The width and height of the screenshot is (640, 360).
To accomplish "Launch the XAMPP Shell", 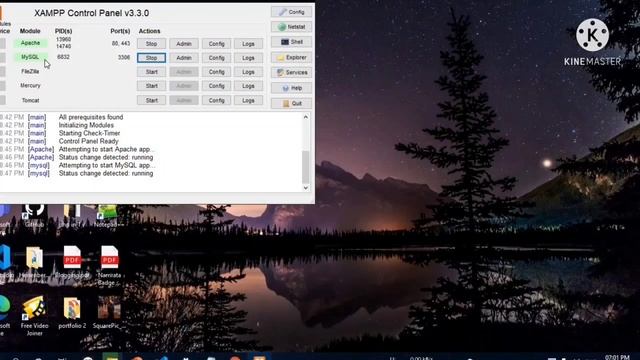I will (x=291, y=42).
